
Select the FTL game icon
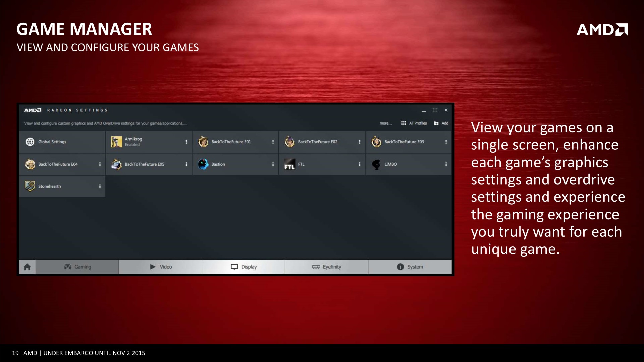[289, 164]
